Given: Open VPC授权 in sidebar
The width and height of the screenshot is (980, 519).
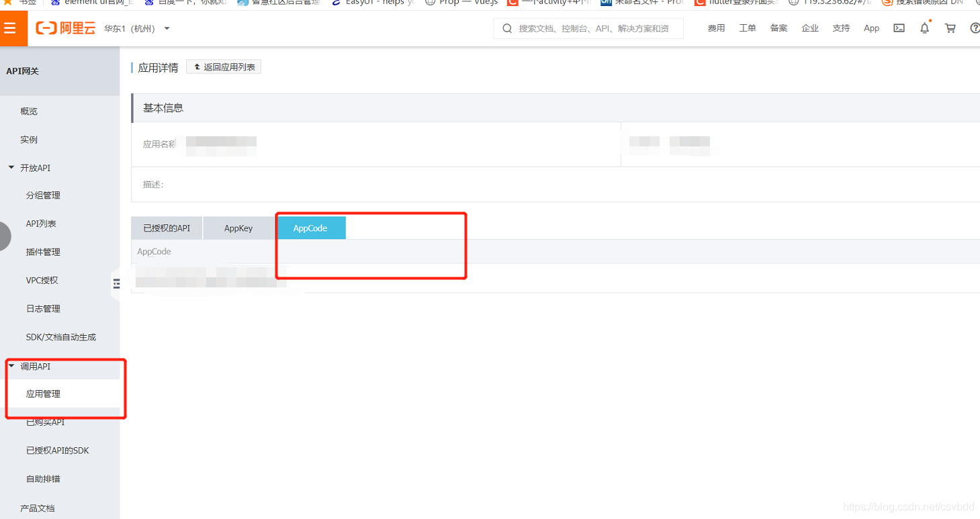Looking at the screenshot, I should point(42,280).
